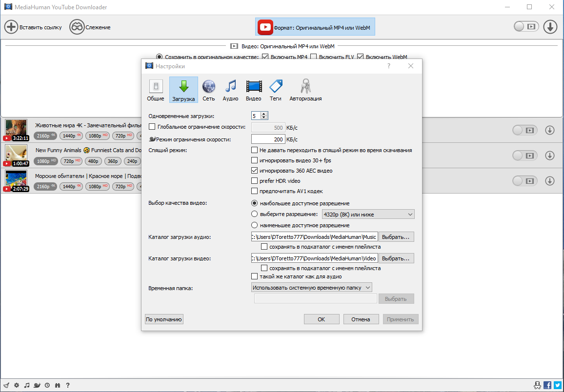Confirm the settings with OK
Screen dimensions: 564x392
pos(322,319)
